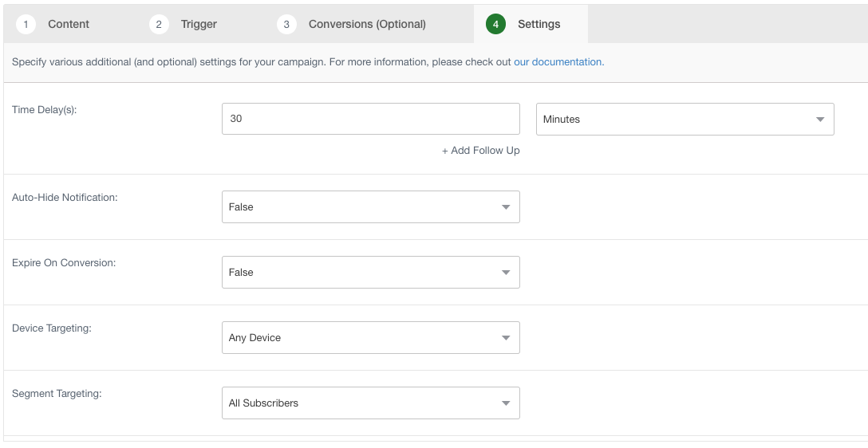Click the step 3 number circle
This screenshot has height=448, width=868.
[286, 24]
